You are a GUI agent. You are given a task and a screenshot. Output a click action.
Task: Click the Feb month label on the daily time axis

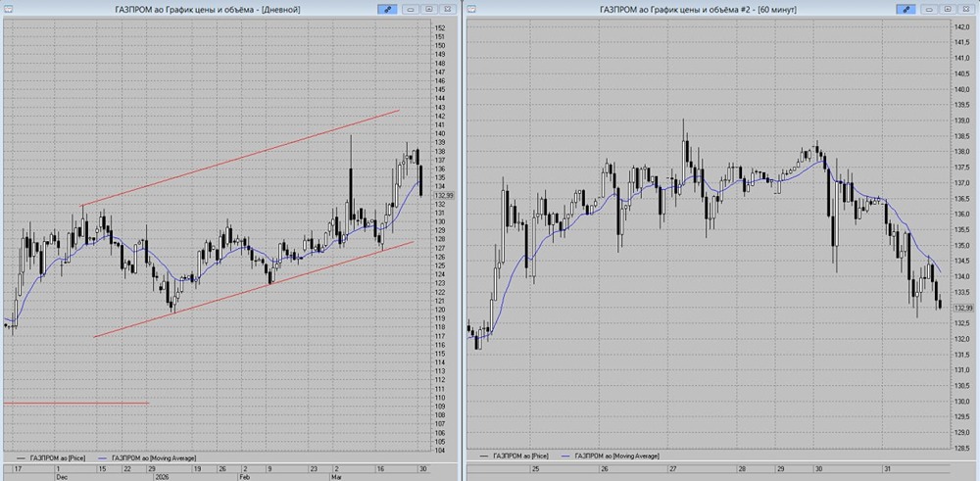click(x=244, y=476)
